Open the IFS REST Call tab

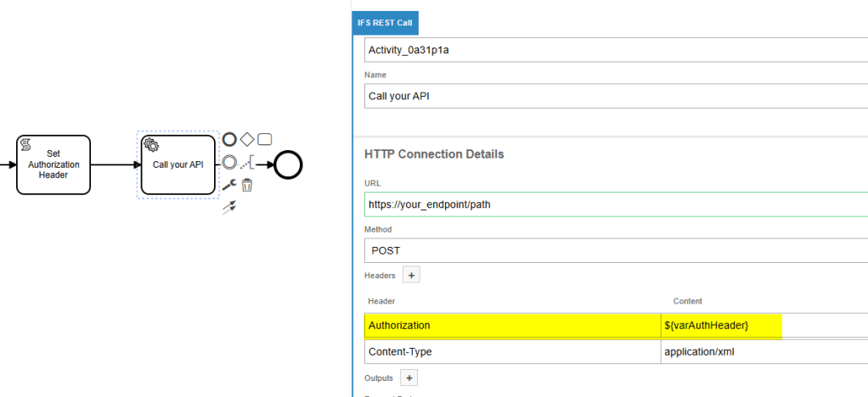[385, 23]
